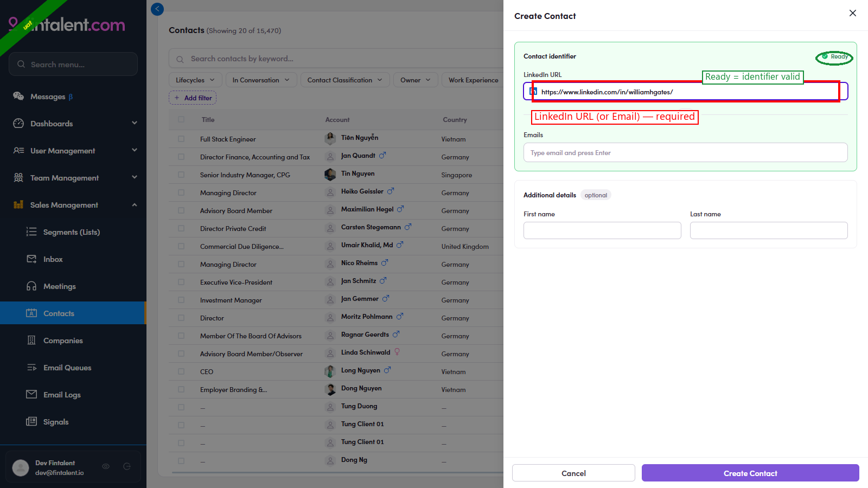868x488 pixels.
Task: Click the Last name field
Action: click(x=769, y=230)
